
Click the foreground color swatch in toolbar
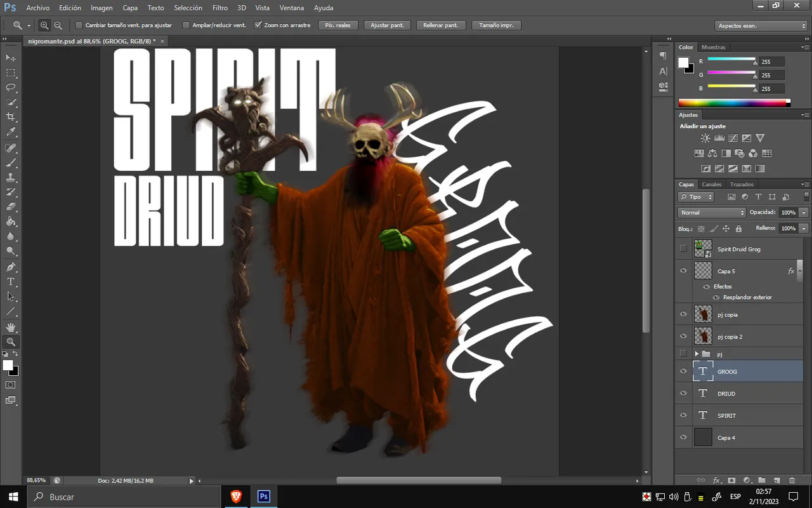click(x=8, y=365)
